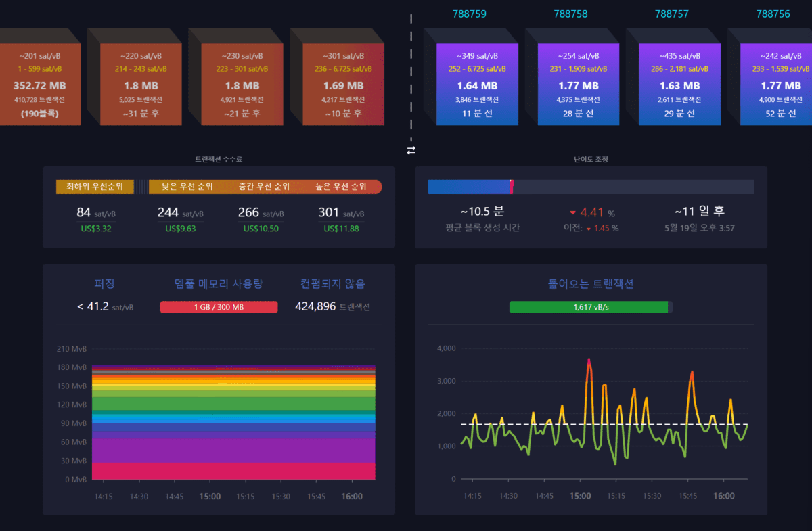Click the US$3.32 fee cost

95,229
